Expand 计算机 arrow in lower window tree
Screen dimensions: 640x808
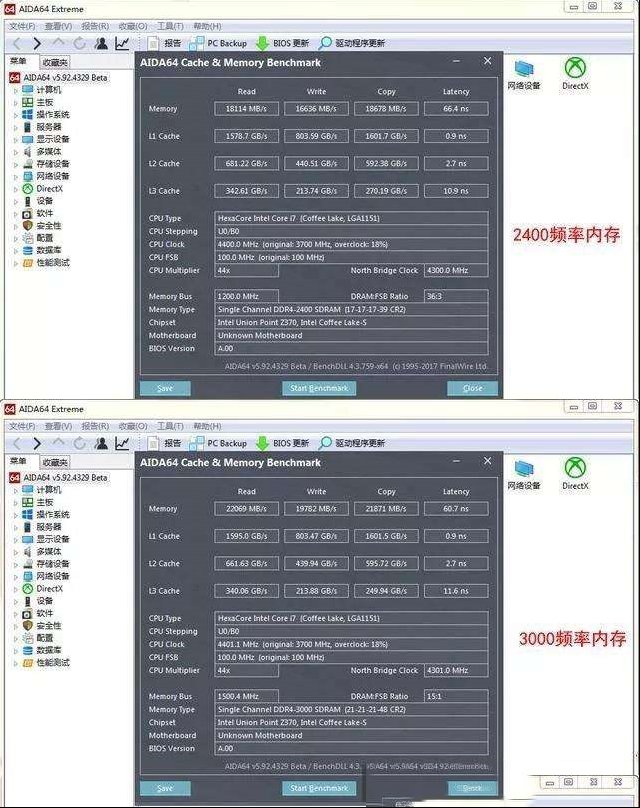(x=15, y=491)
